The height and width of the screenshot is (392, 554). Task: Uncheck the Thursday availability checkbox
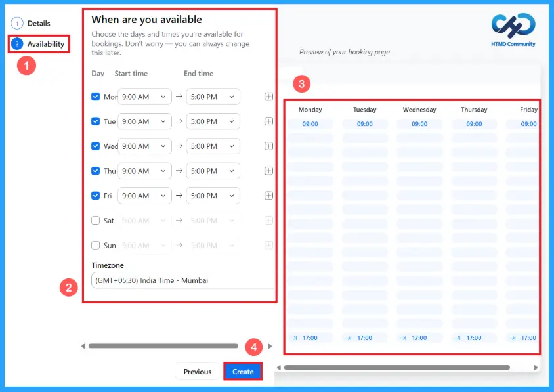[95, 171]
